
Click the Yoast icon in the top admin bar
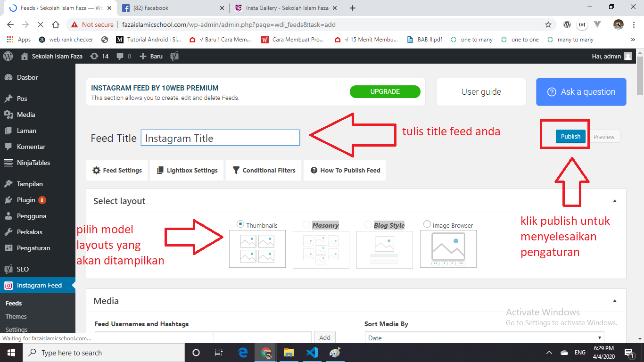coord(174,56)
